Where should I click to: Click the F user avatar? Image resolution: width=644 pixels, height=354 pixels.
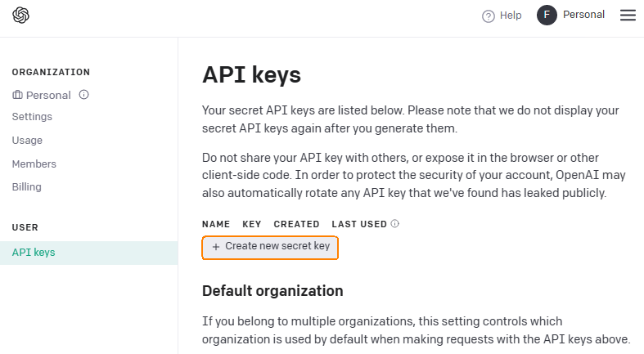(x=547, y=15)
